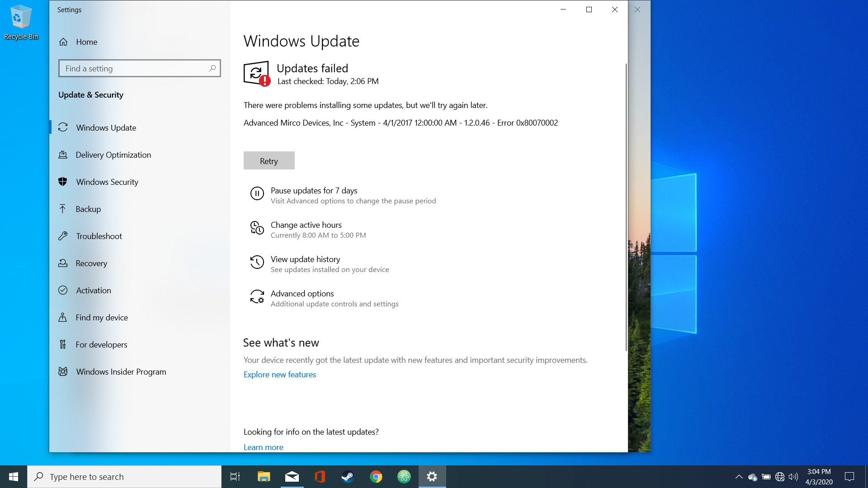The image size is (868, 488).
Task: Select Delivery Optimization in the sidebar
Action: [x=140, y=155]
